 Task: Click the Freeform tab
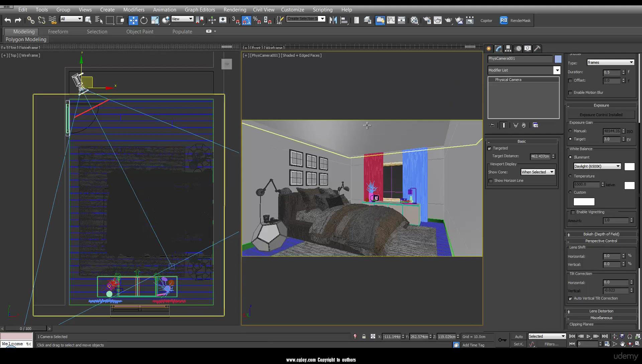[x=58, y=31]
